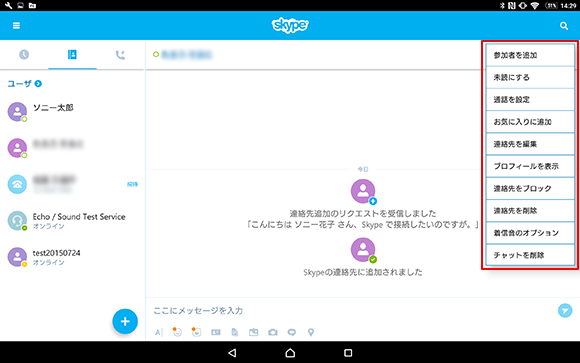The height and width of the screenshot is (363, 580).
Task: Select プロフィールを表示 menu item
Action: tap(530, 166)
